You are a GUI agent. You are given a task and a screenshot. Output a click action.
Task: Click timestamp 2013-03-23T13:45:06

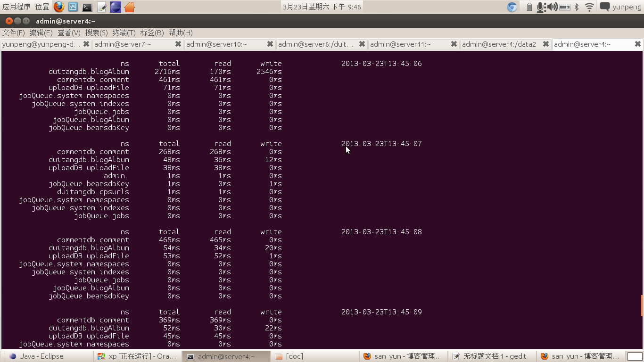(x=381, y=64)
